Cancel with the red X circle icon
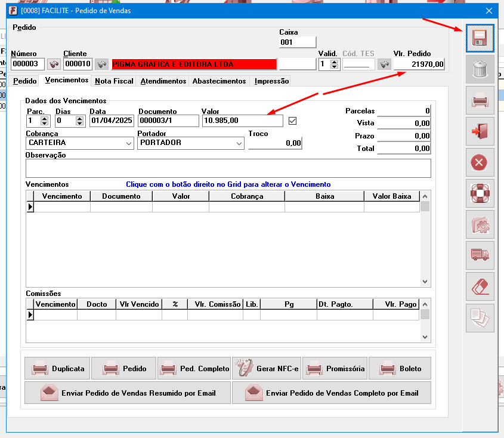The height and width of the screenshot is (438, 504). [480, 162]
